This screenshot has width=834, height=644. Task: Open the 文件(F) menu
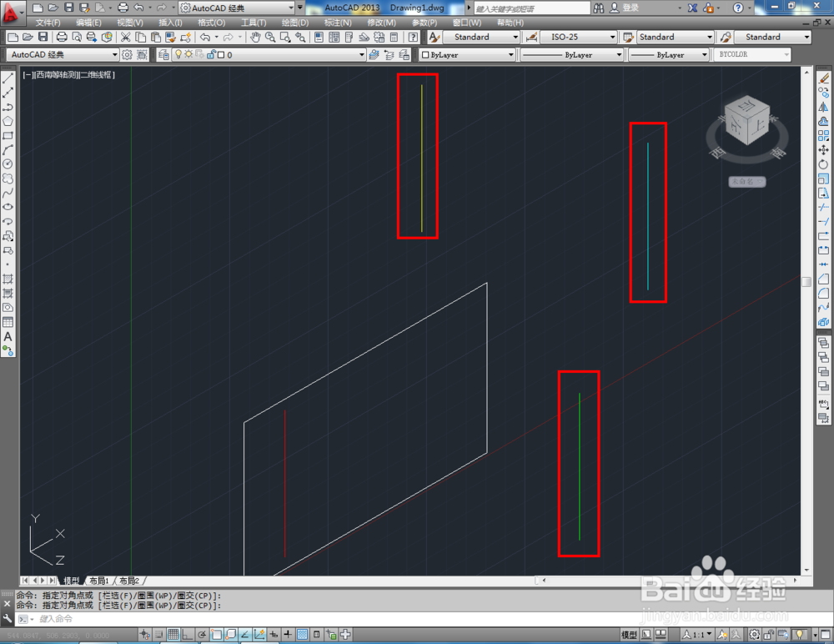click(48, 23)
